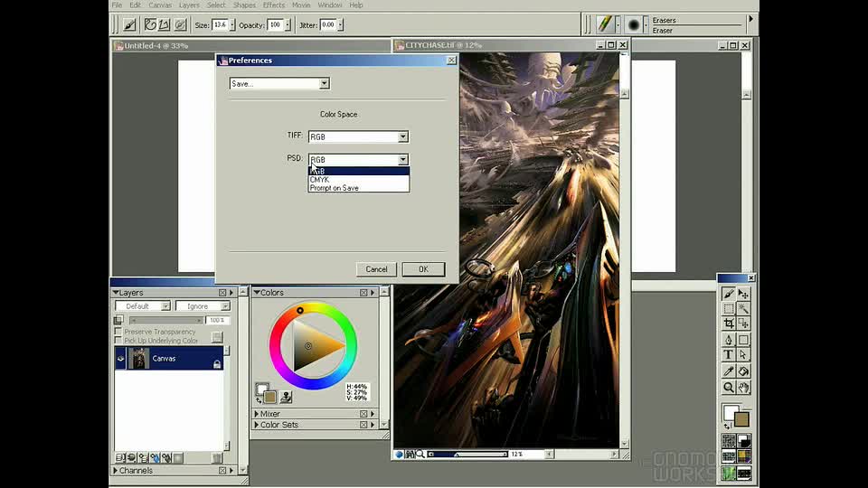Select the Grabber hand tool

click(x=743, y=388)
